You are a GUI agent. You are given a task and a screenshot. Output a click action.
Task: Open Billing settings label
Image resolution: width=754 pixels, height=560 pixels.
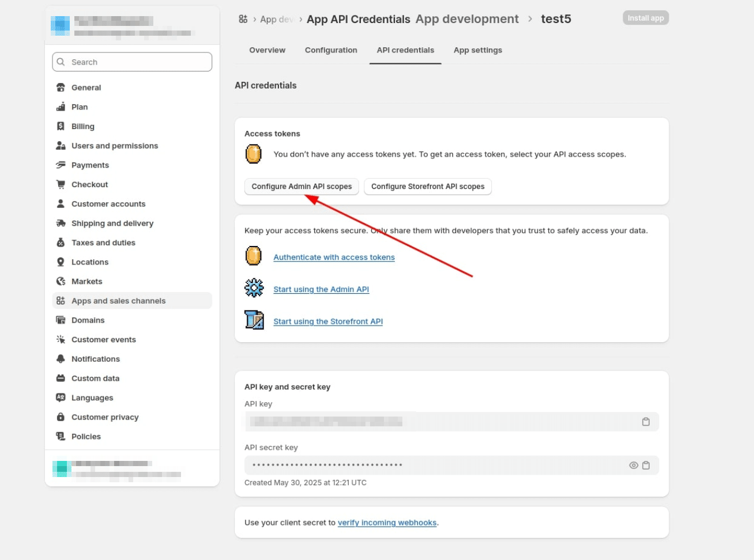click(83, 126)
